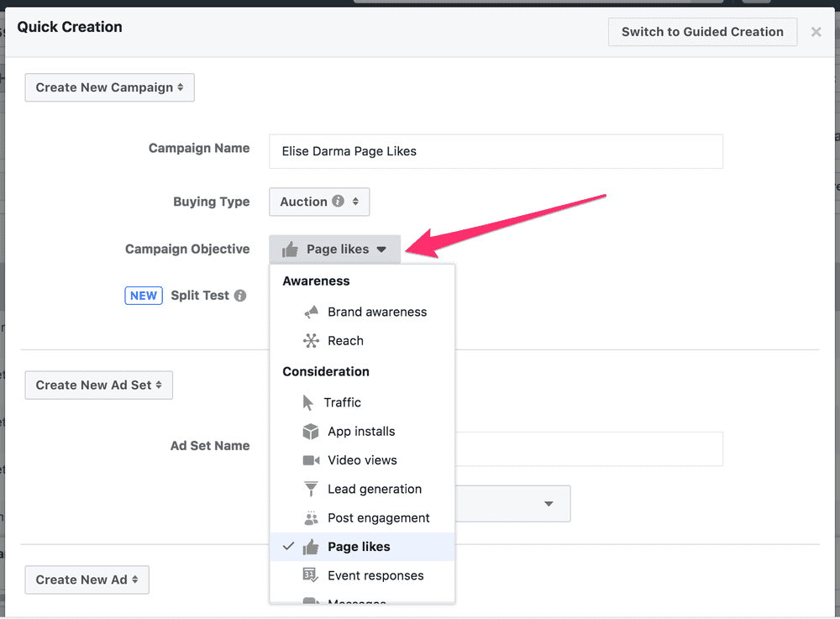This screenshot has width=840, height=619.
Task: Select the checked Page likes entry
Action: pos(362,547)
